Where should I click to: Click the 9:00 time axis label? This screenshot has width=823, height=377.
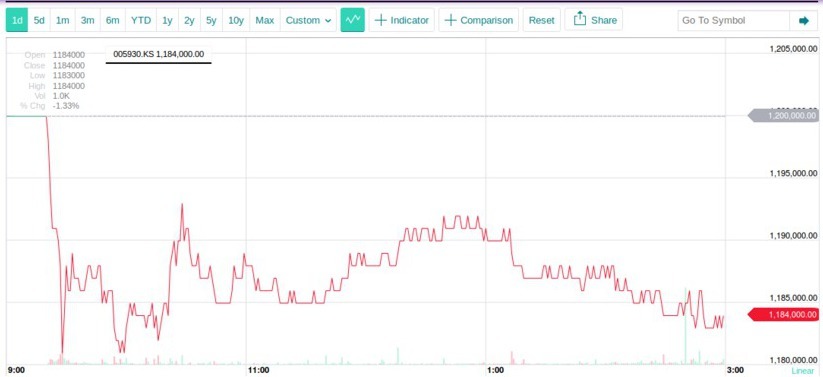[17, 370]
